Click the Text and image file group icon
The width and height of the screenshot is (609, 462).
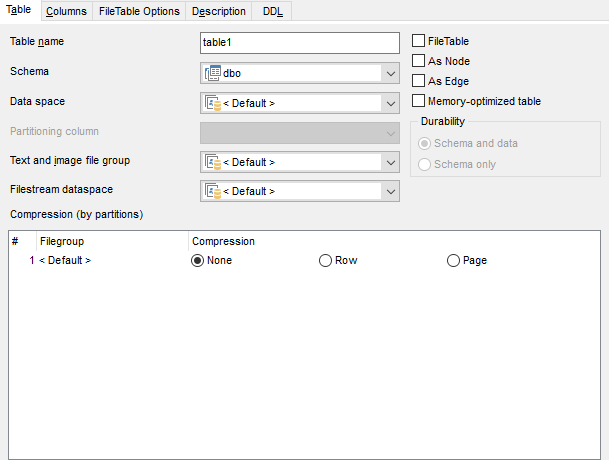coord(213,162)
